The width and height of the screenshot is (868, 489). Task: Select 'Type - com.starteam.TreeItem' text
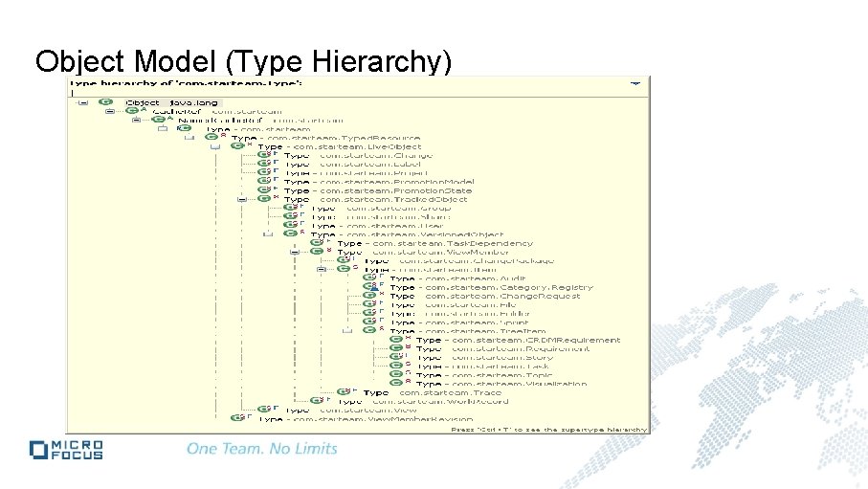click(468, 331)
